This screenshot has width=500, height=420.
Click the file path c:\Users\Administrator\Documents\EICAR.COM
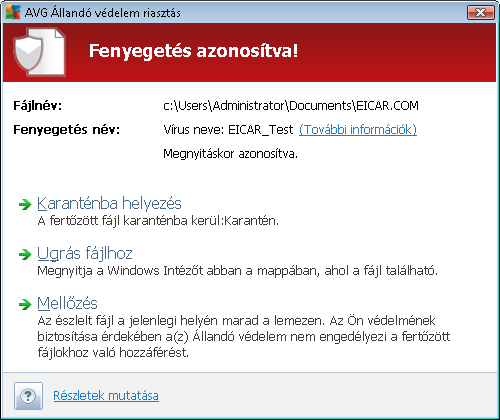click(291, 106)
